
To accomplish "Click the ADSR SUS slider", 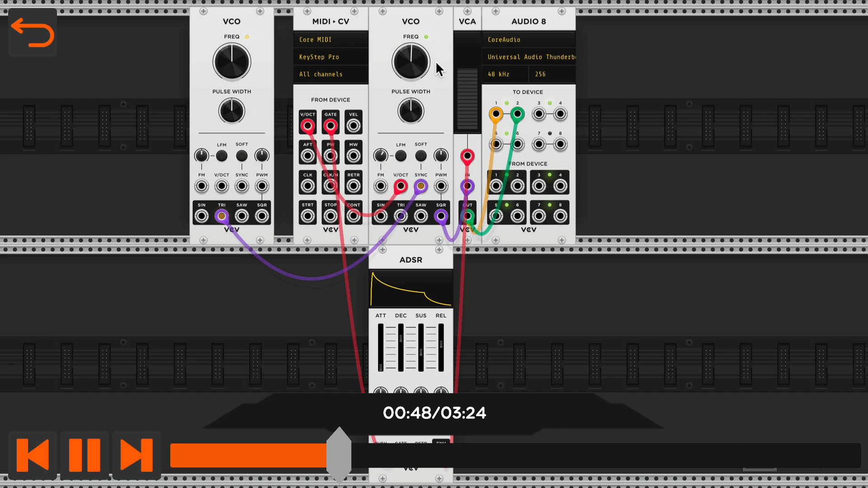I will [x=421, y=347].
